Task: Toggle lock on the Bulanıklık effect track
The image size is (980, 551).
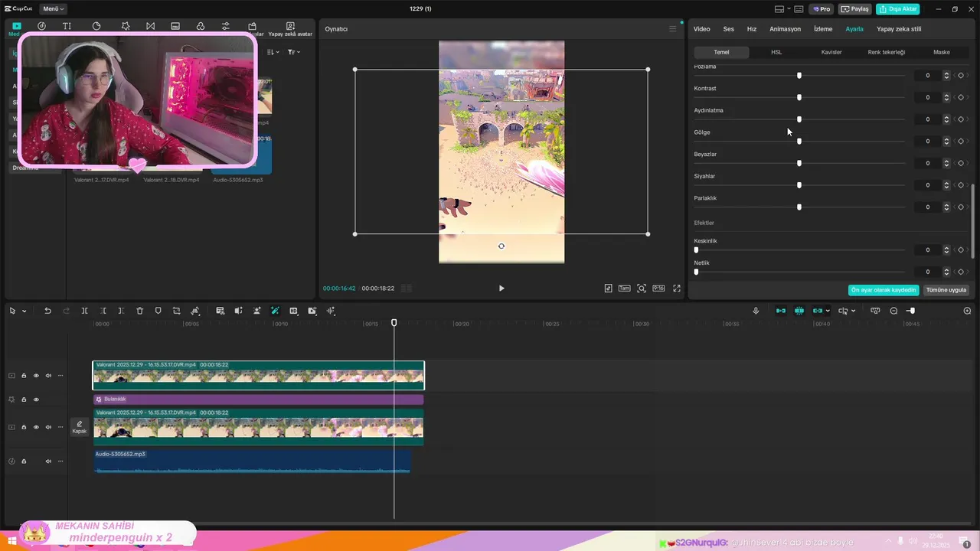Action: (x=24, y=399)
